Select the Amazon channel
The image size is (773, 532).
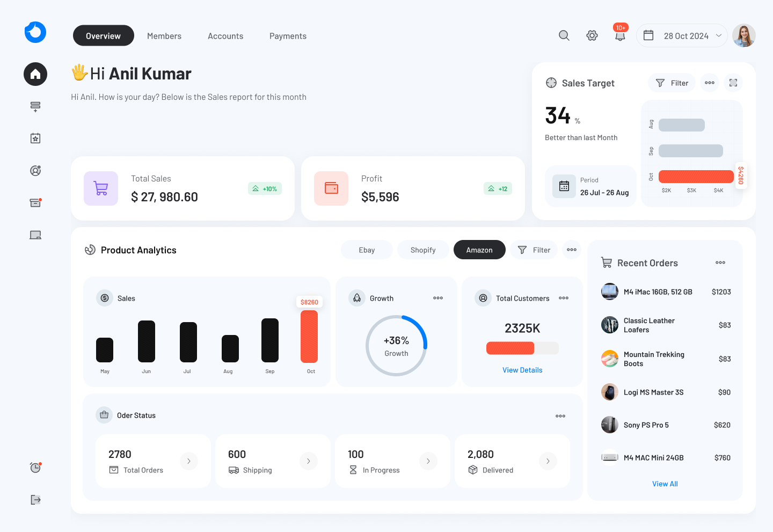479,250
